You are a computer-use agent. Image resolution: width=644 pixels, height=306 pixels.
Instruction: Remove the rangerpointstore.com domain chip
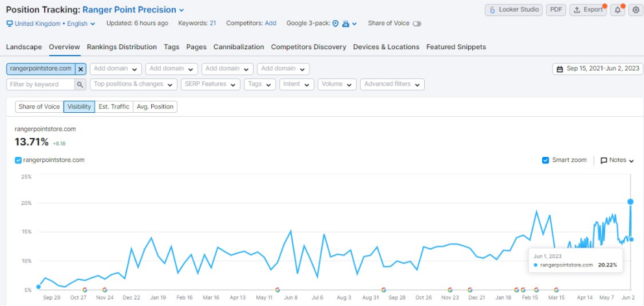pos(81,69)
